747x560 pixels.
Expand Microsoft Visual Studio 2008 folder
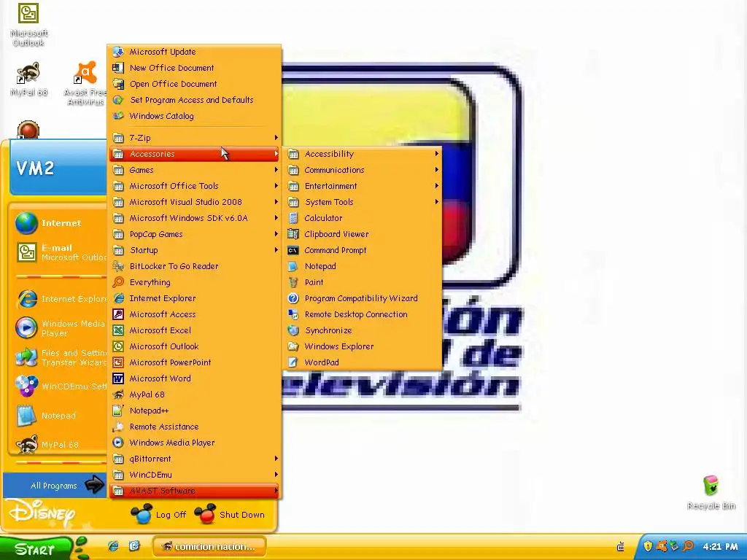[x=194, y=203]
